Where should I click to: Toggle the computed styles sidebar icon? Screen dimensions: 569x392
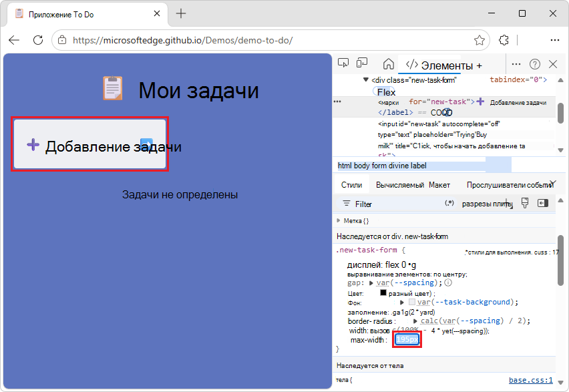[543, 203]
